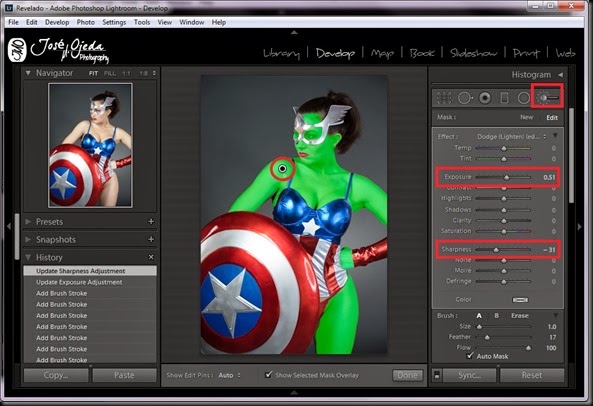Open the Settings menu
The height and width of the screenshot is (406, 593).
(x=114, y=22)
